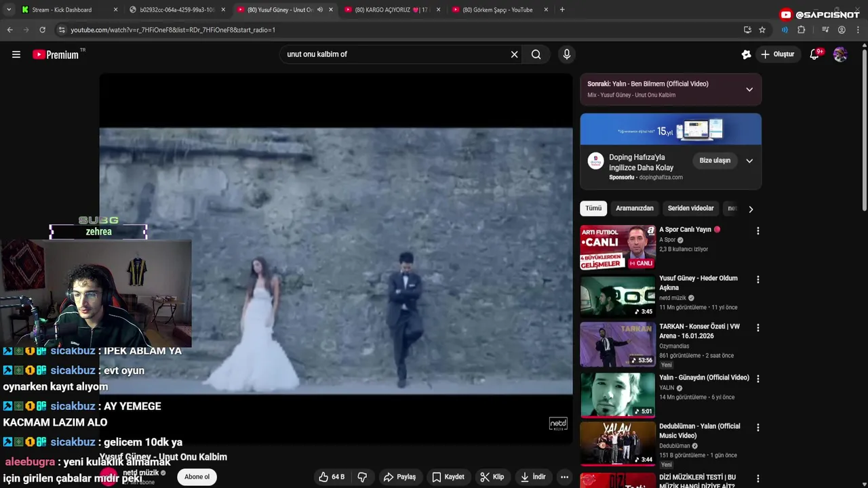Start voice search with microphone
This screenshot has width=868, height=488.
(567, 54)
